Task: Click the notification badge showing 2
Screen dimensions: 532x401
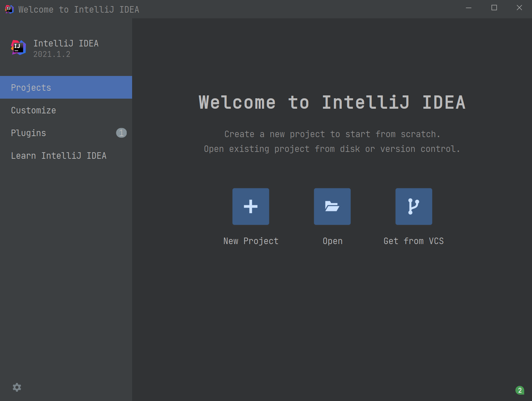Action: (519, 389)
